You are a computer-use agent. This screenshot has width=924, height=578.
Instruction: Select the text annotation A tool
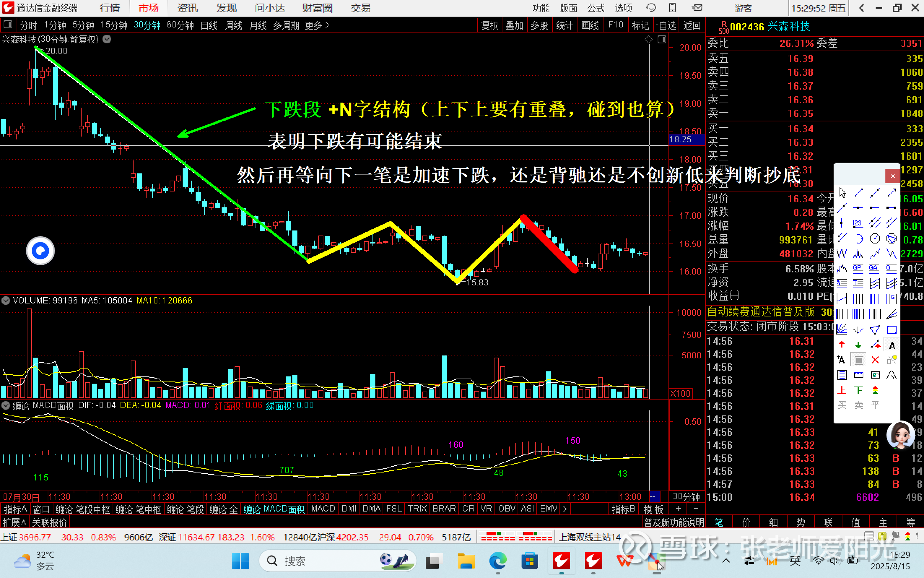[892, 346]
